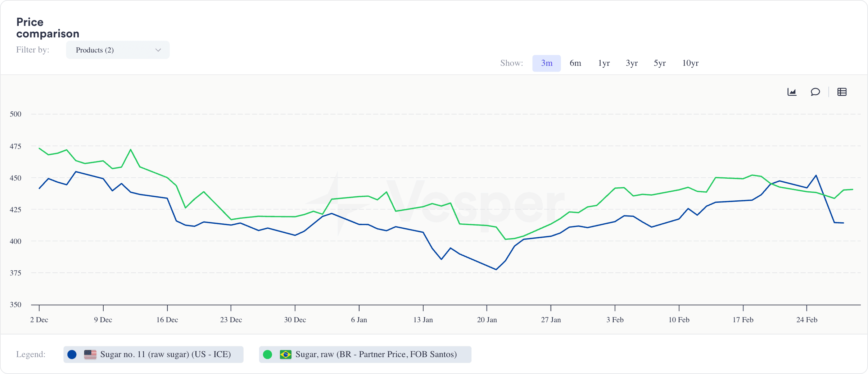Click the Brazil flag icon in legend
This screenshot has width=868, height=374.
(x=286, y=355)
